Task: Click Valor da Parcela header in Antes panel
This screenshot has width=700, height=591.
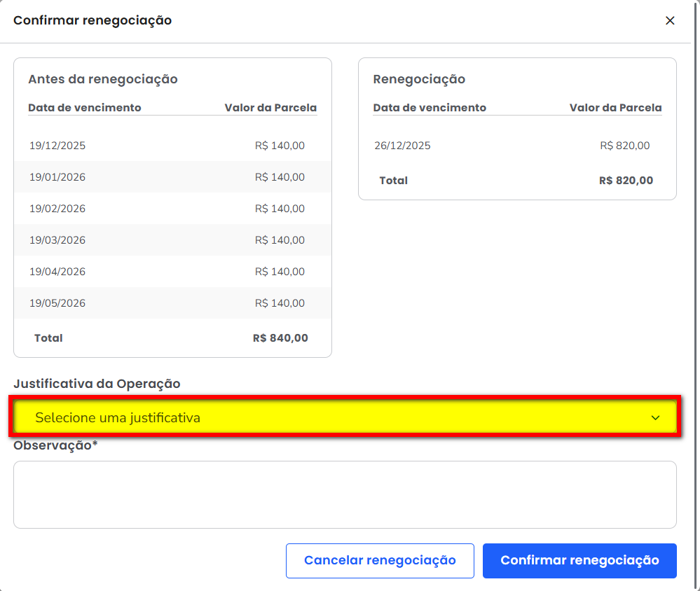Action: click(x=270, y=108)
